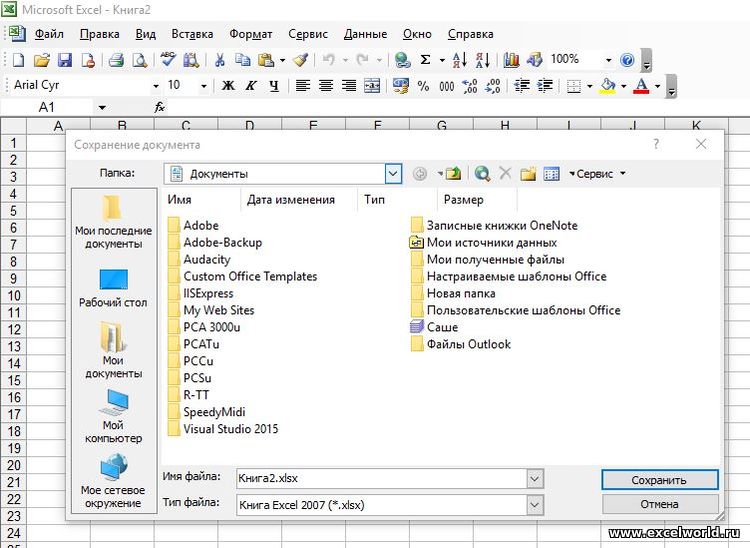Apply the 000 comma style
750x548 pixels.
coord(447,87)
